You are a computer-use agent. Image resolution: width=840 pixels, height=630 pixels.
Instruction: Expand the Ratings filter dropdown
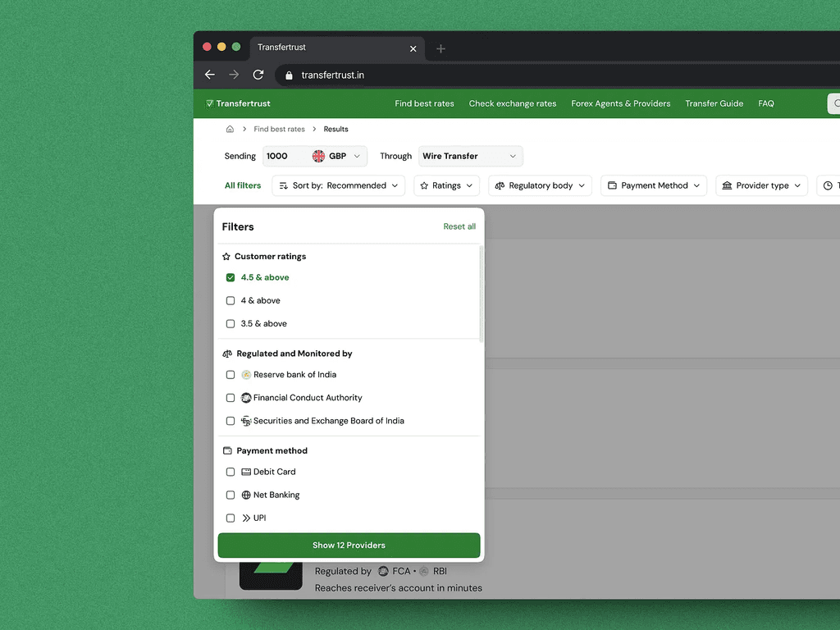[x=446, y=185]
